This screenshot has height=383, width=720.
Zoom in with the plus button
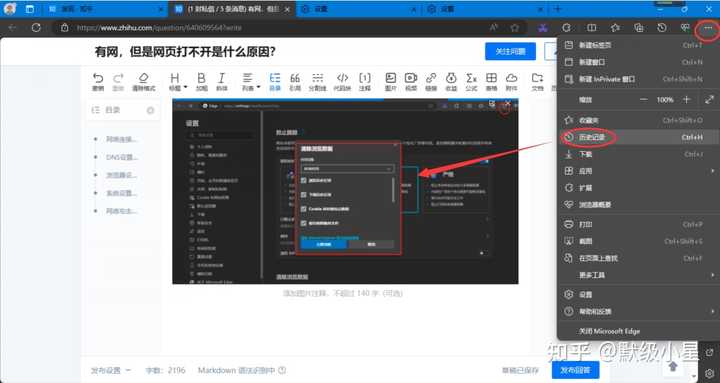coord(686,100)
